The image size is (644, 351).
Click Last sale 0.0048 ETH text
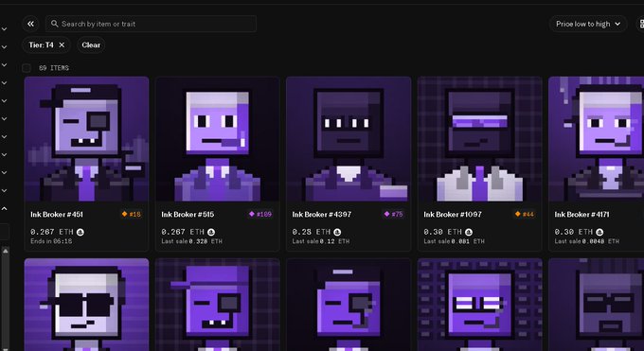pyautogui.click(x=586, y=241)
